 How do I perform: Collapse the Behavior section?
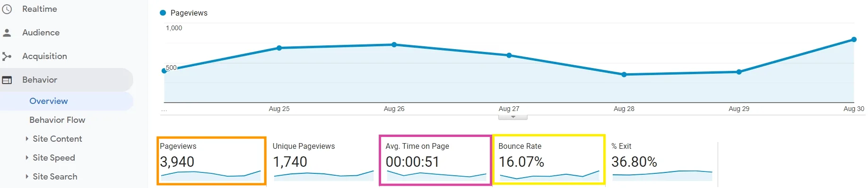click(x=40, y=80)
